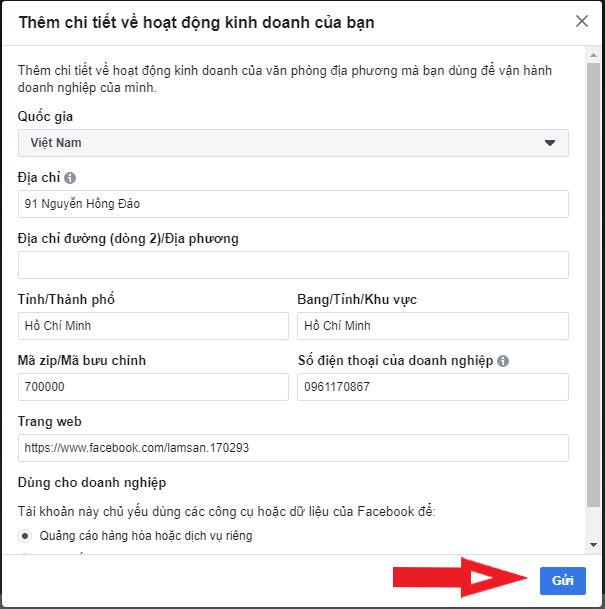
Task: Click the empty address line 2 field
Action: pos(293,265)
